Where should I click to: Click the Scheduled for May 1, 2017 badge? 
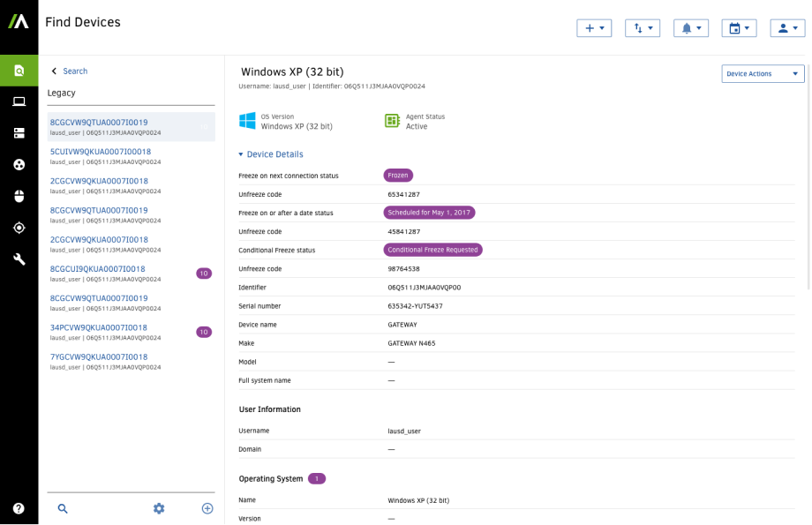[x=430, y=213]
